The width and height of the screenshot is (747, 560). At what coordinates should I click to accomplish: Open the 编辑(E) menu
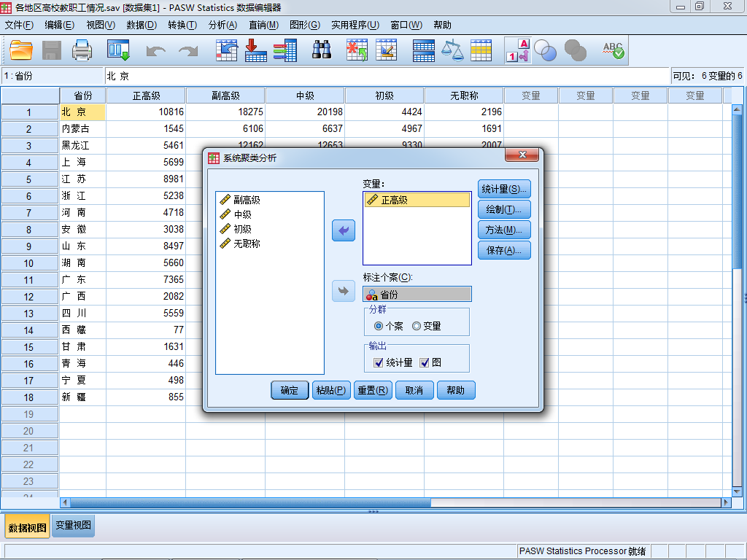pyautogui.click(x=60, y=26)
